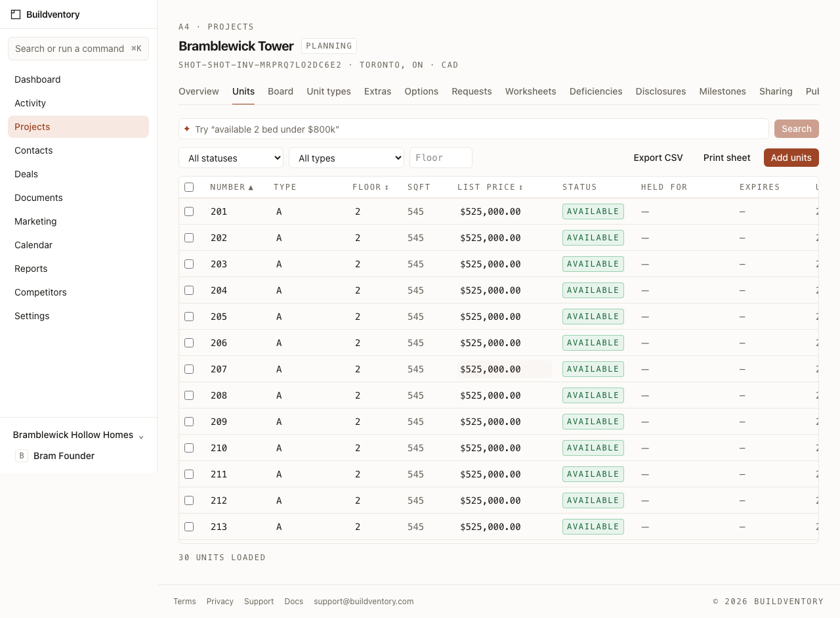
Task: Select unit 205 checkbox
Action: [x=189, y=317]
